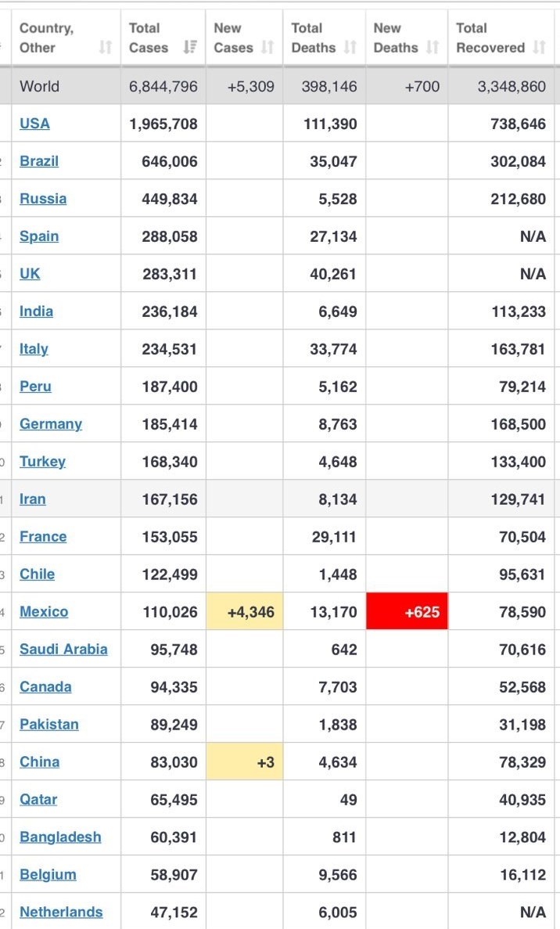Sort by Total Cases using its sort icon
This screenshot has height=929, width=560.
[189, 48]
